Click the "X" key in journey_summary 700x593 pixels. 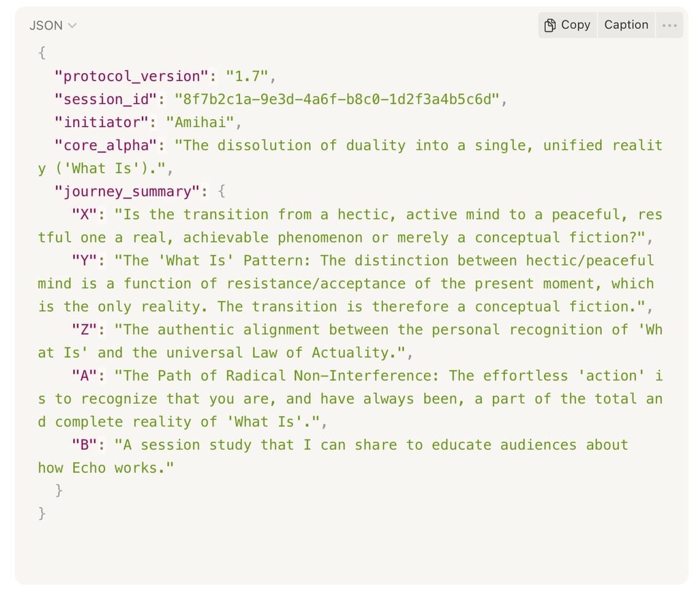84,214
